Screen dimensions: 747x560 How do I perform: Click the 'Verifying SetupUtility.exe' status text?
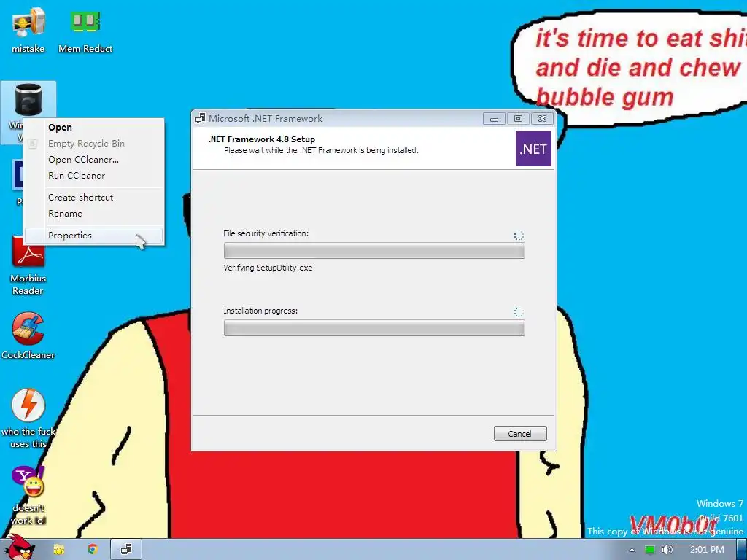coord(268,268)
